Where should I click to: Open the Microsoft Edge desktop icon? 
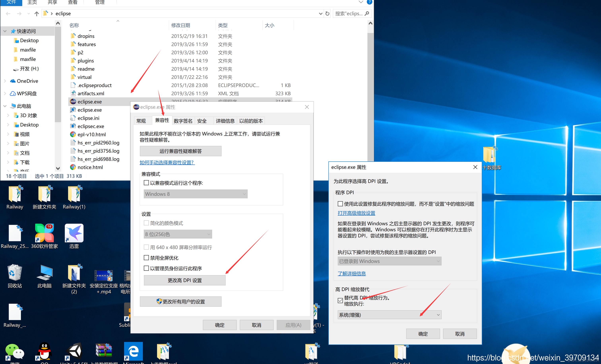tap(133, 351)
